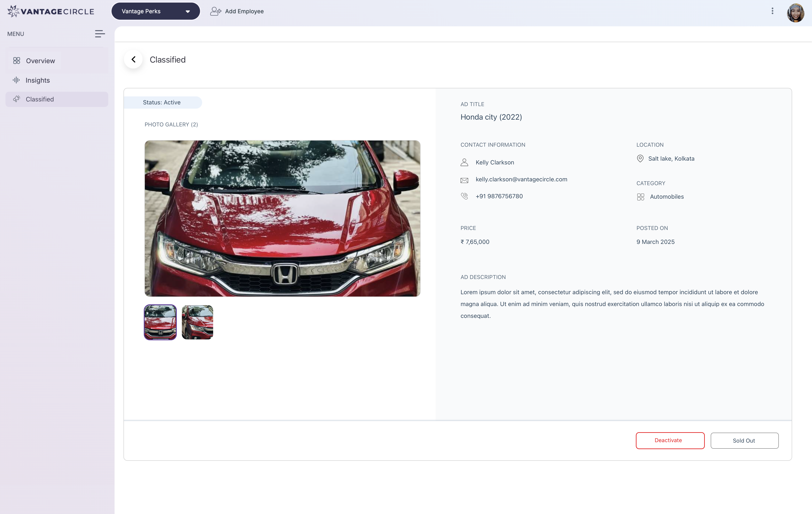Click the user profile avatar
812x514 pixels.
coord(795,13)
